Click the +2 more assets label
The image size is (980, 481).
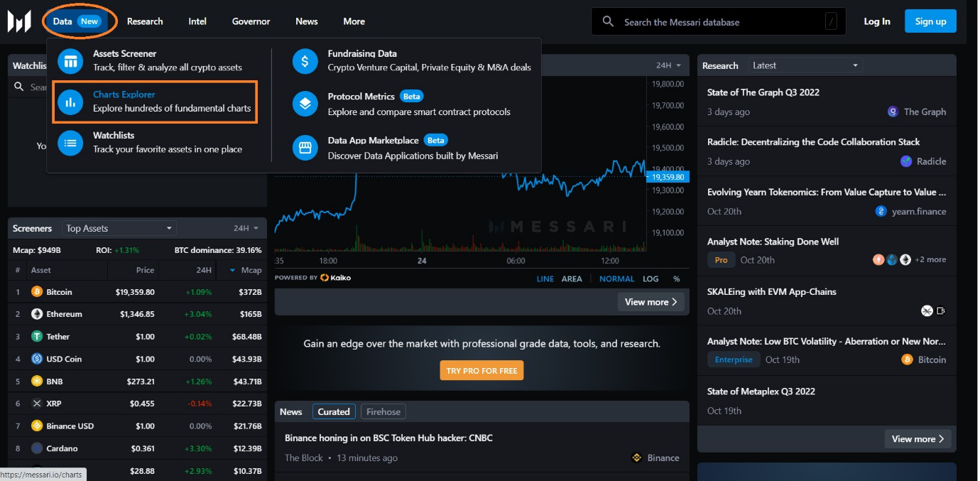click(930, 260)
